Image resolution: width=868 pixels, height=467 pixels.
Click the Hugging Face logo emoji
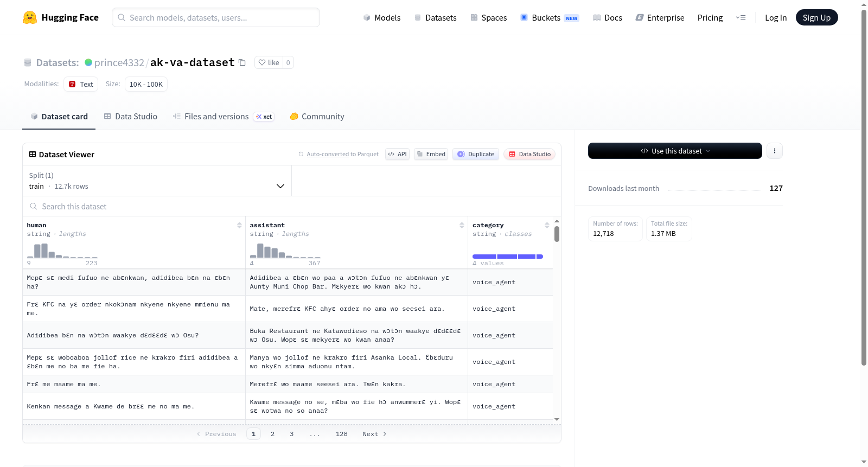[x=30, y=17]
